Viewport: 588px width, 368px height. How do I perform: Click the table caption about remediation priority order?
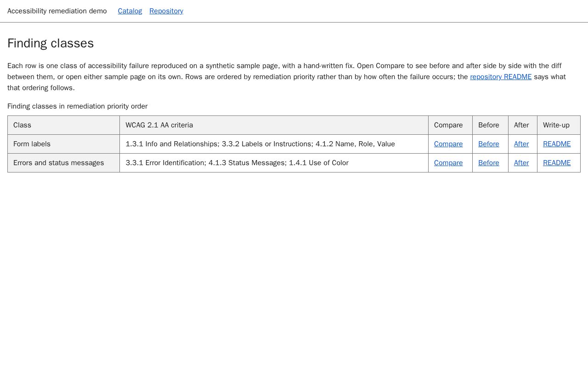77,106
